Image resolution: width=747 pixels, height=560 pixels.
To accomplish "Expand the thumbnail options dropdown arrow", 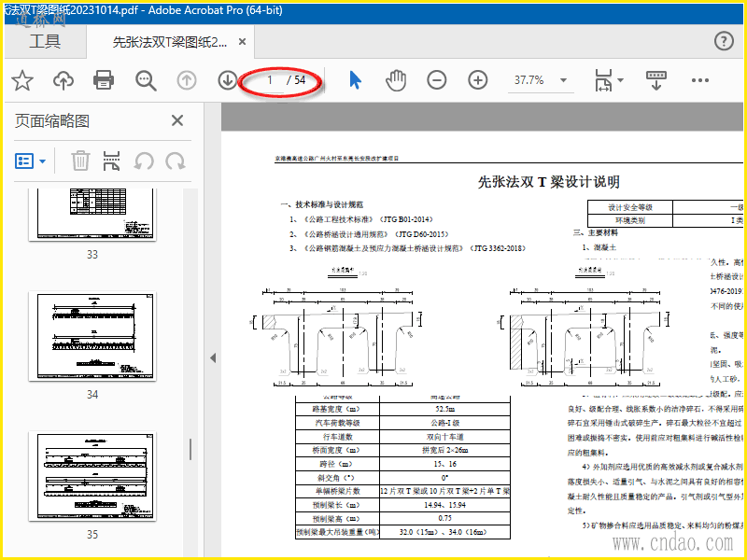I will [x=42, y=161].
